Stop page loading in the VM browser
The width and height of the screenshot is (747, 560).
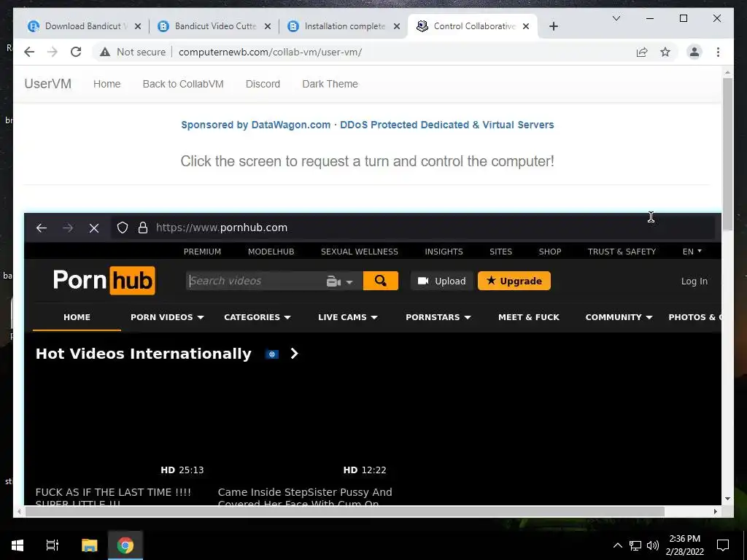94,228
